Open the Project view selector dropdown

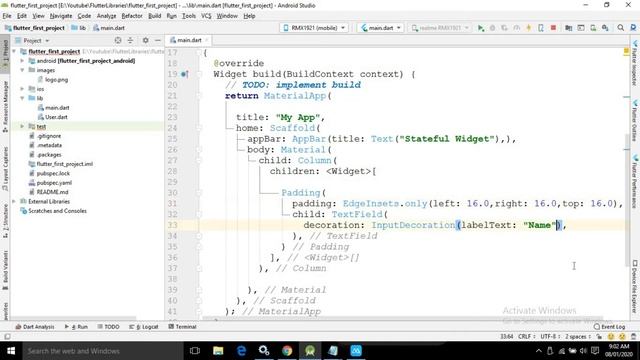[x=32, y=40]
